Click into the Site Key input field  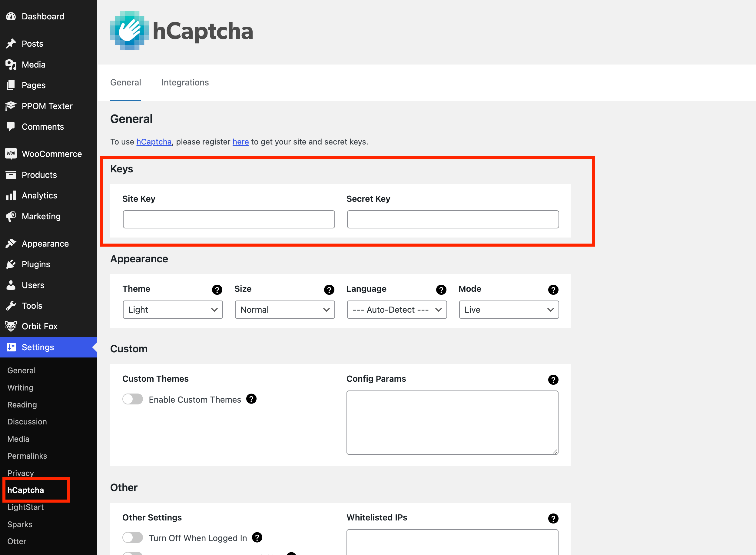click(x=229, y=219)
